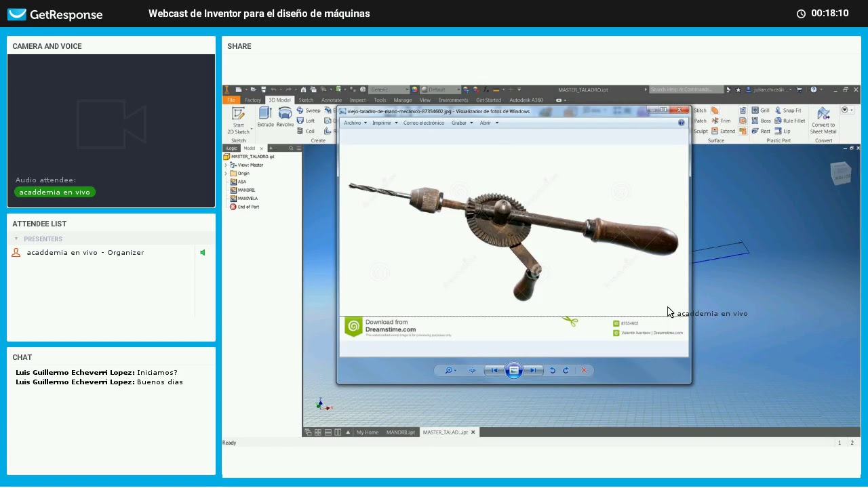
Task: Open the My Home document tab
Action: [367, 432]
